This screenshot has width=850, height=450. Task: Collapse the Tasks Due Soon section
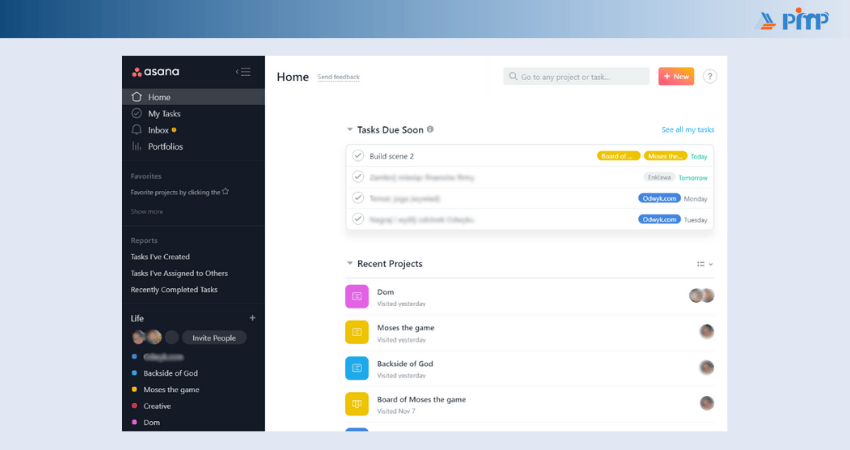(x=350, y=130)
